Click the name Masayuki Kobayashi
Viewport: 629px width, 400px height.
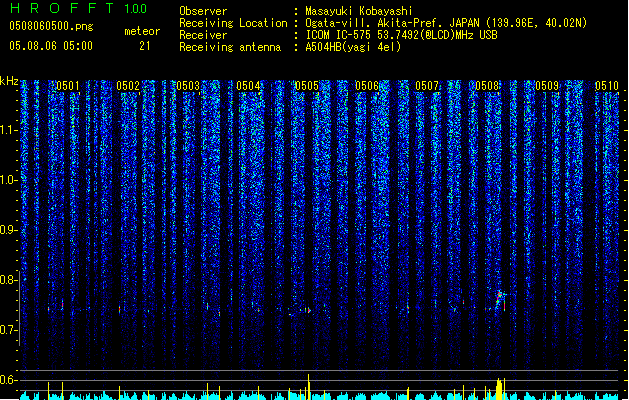[359, 11]
